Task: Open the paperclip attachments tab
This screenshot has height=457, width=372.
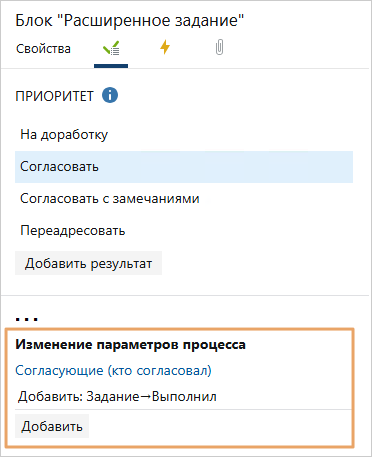Action: click(x=219, y=47)
